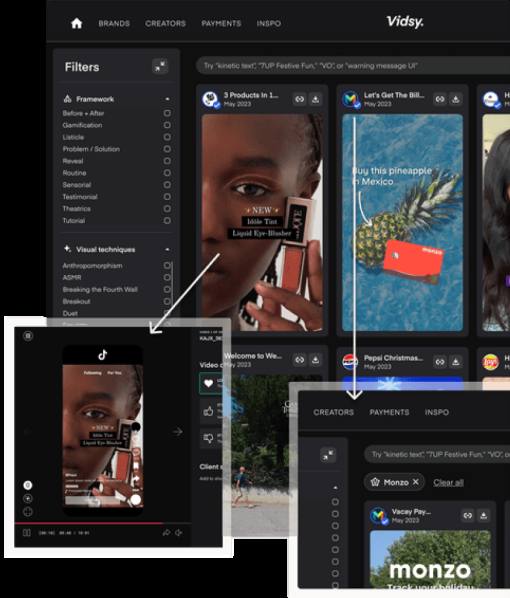Click the Monzo filter chip label
This screenshot has width=510, height=598.
point(396,482)
